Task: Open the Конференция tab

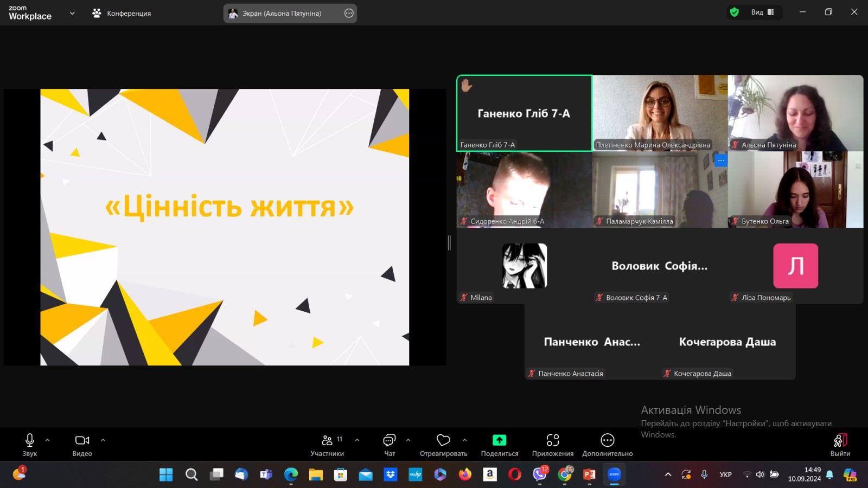Action: 122,13
